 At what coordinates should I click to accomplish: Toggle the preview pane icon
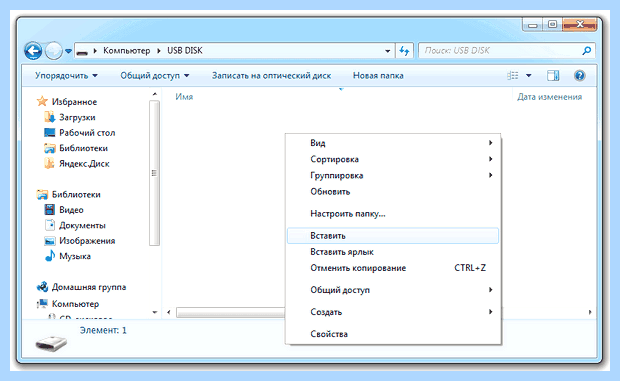pyautogui.click(x=553, y=75)
